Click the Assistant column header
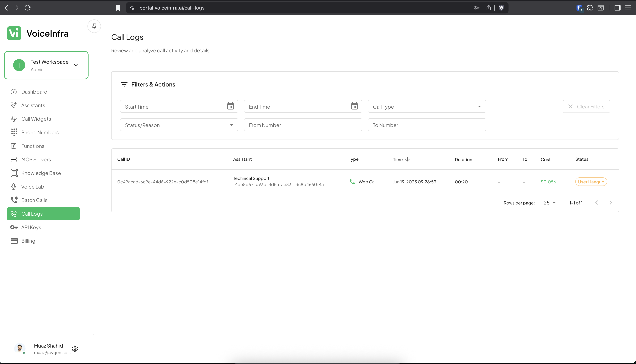 pyautogui.click(x=242, y=159)
